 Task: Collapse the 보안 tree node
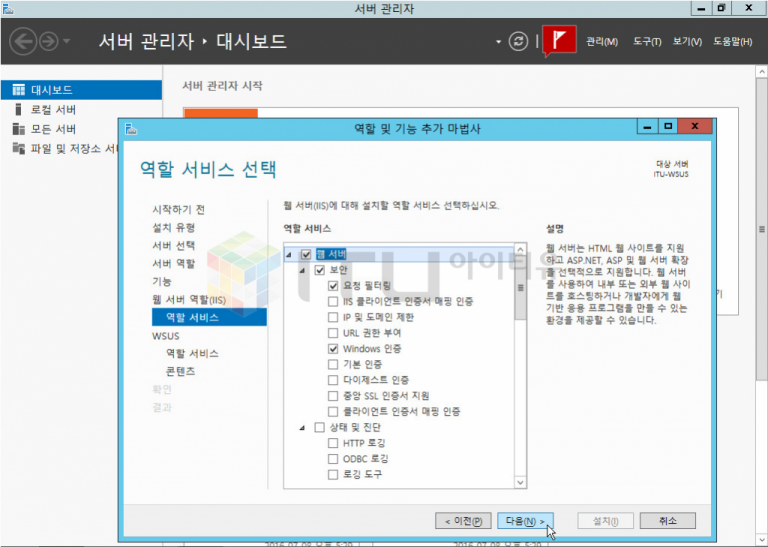tap(303, 270)
